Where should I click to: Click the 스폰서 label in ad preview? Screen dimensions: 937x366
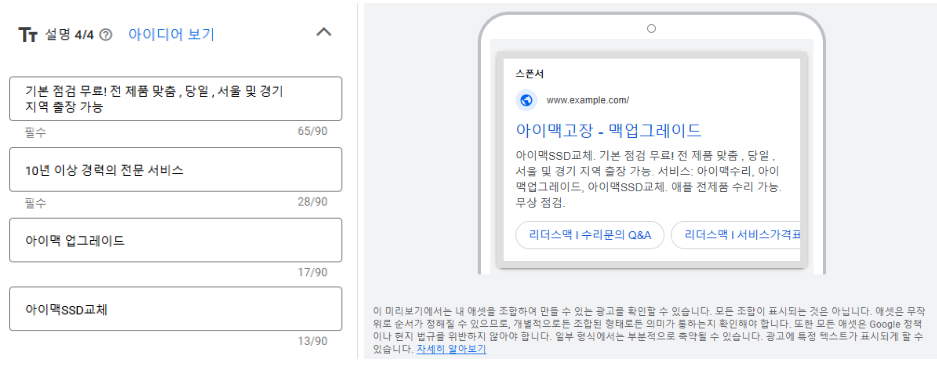(529, 75)
